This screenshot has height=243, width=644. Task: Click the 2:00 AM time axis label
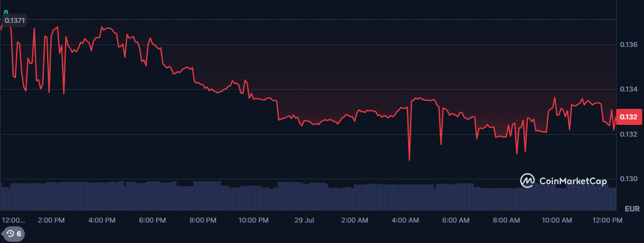(355, 221)
